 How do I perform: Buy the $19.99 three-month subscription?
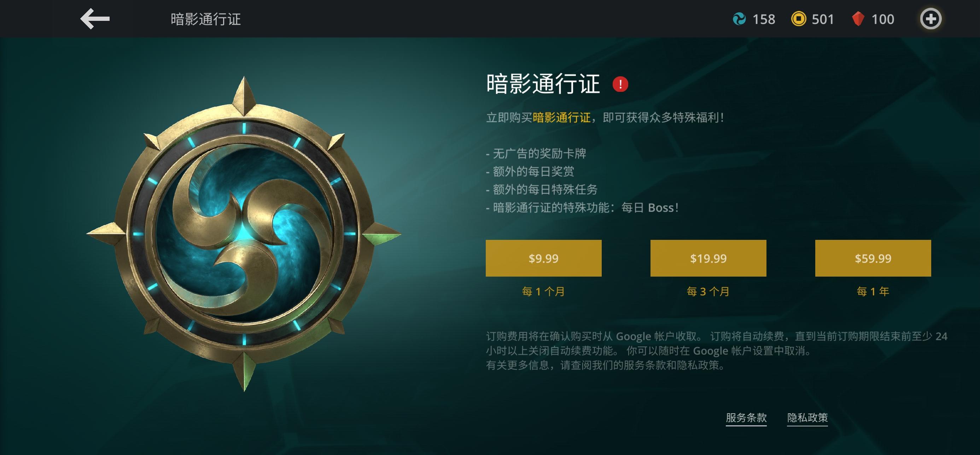click(708, 258)
